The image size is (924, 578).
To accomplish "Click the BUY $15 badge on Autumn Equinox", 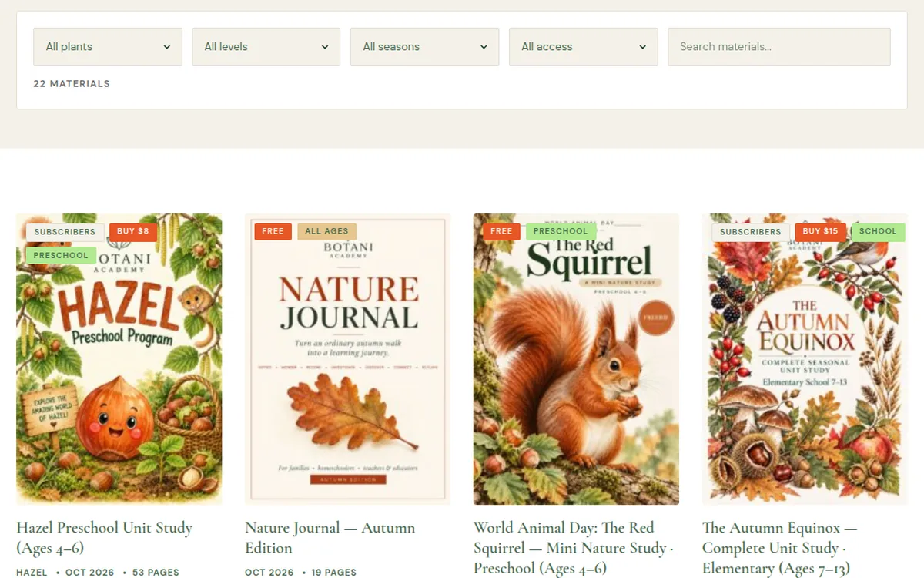I will (820, 231).
